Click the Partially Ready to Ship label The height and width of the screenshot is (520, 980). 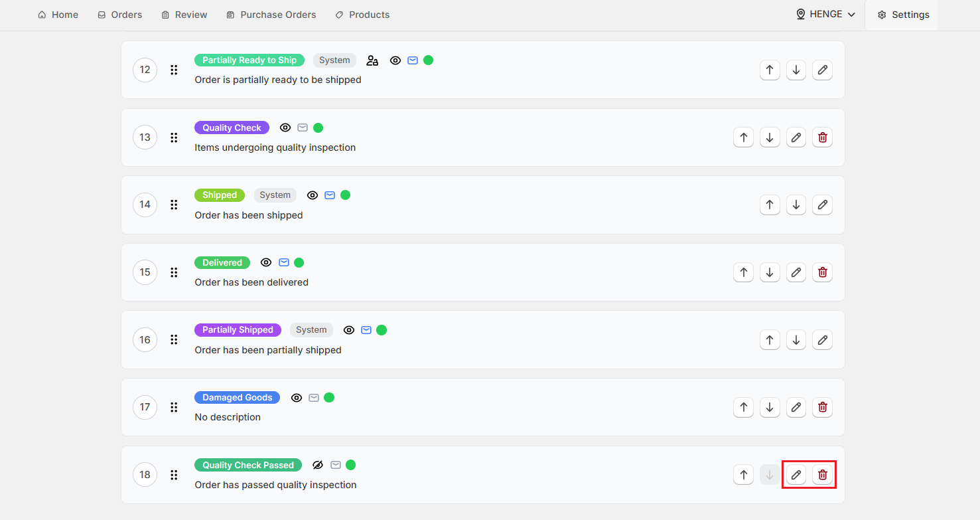[249, 60]
